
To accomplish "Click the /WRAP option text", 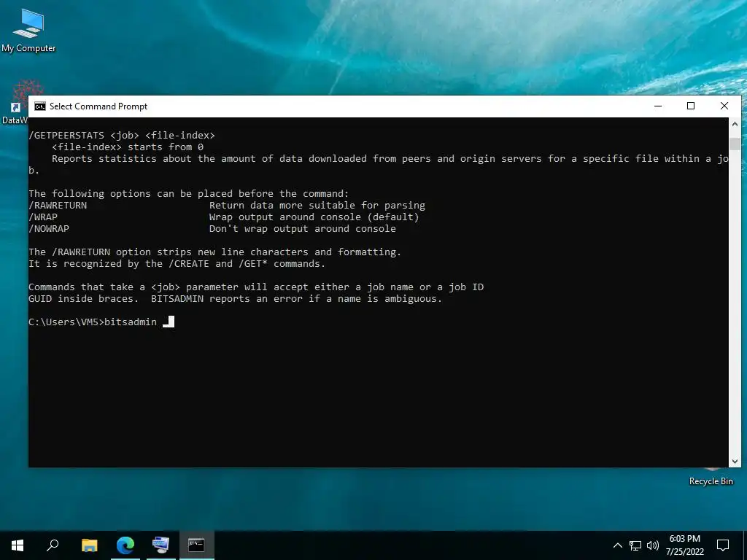I will click(x=43, y=217).
